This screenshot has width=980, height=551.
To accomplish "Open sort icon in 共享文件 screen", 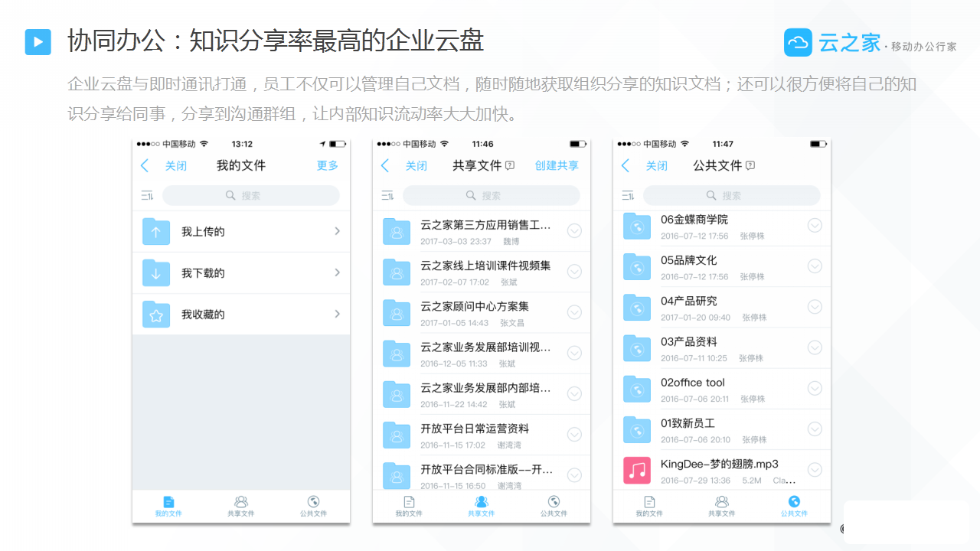I will pyautogui.click(x=387, y=196).
